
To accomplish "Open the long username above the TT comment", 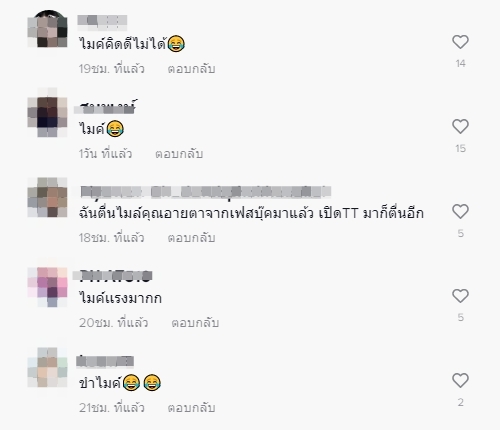I will 206,192.
